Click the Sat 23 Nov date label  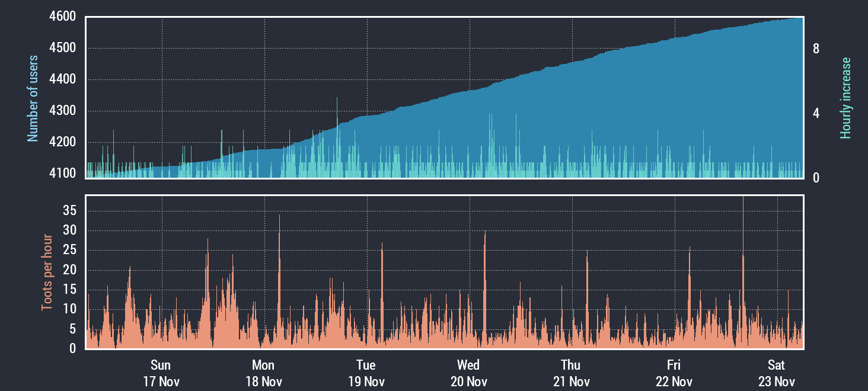pos(776,373)
